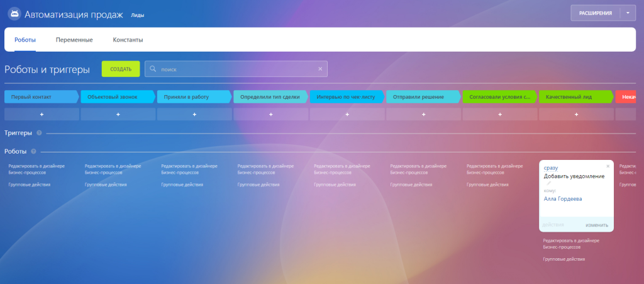
Task: Click изменить link in robot card
Action: pyautogui.click(x=596, y=225)
